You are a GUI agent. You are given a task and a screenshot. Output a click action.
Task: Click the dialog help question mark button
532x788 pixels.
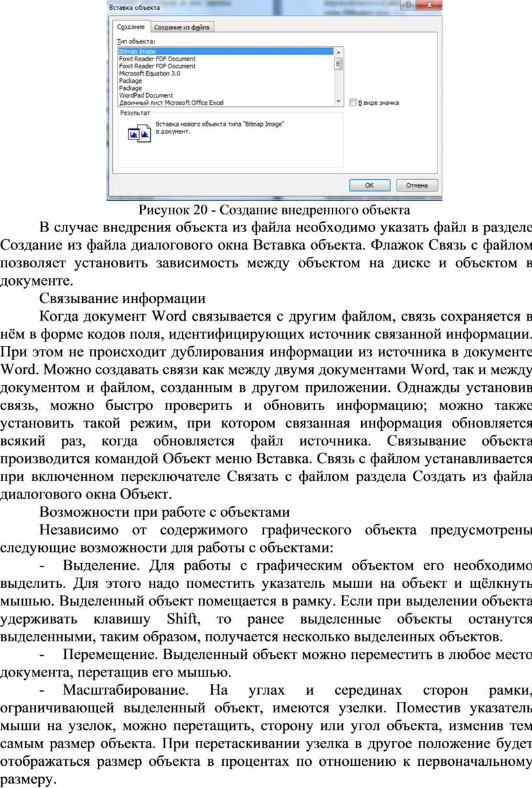point(408,6)
